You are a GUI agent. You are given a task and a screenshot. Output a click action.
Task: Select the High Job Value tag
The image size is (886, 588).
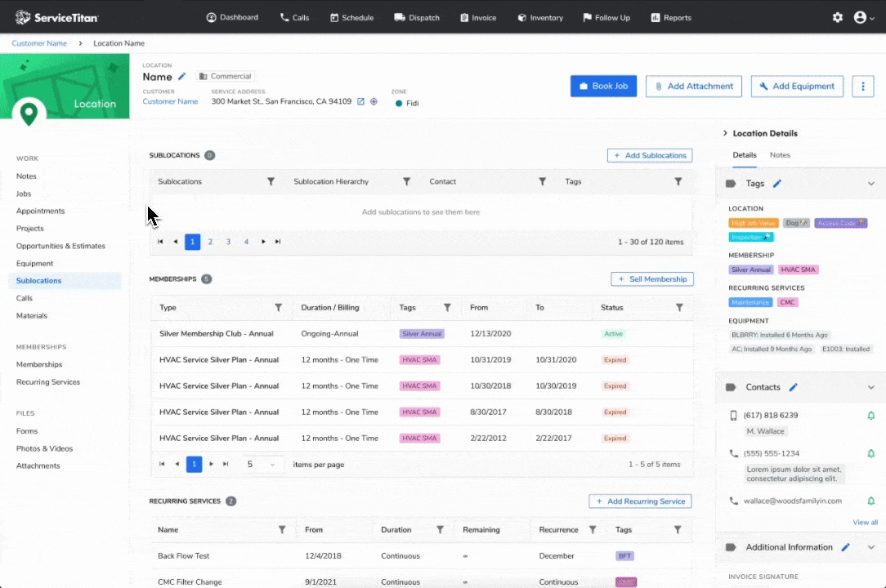pos(754,223)
